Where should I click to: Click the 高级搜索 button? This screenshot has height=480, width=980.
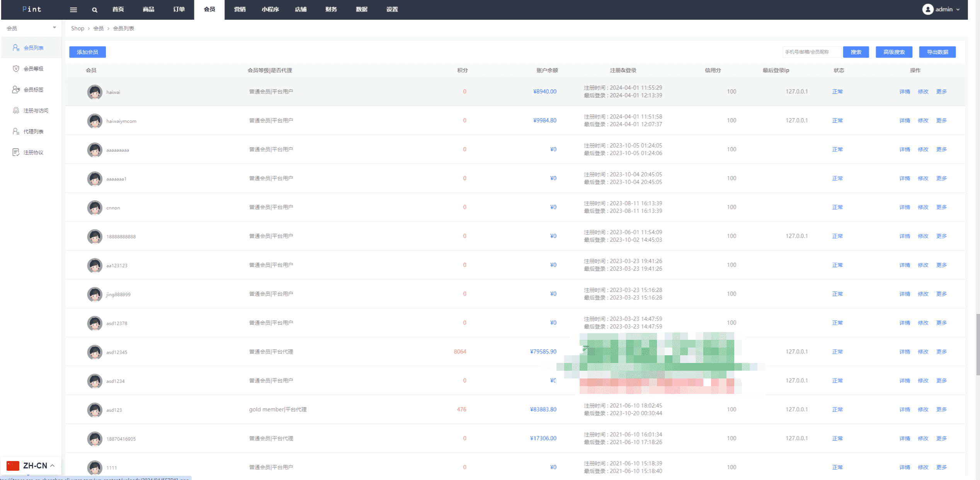894,52
